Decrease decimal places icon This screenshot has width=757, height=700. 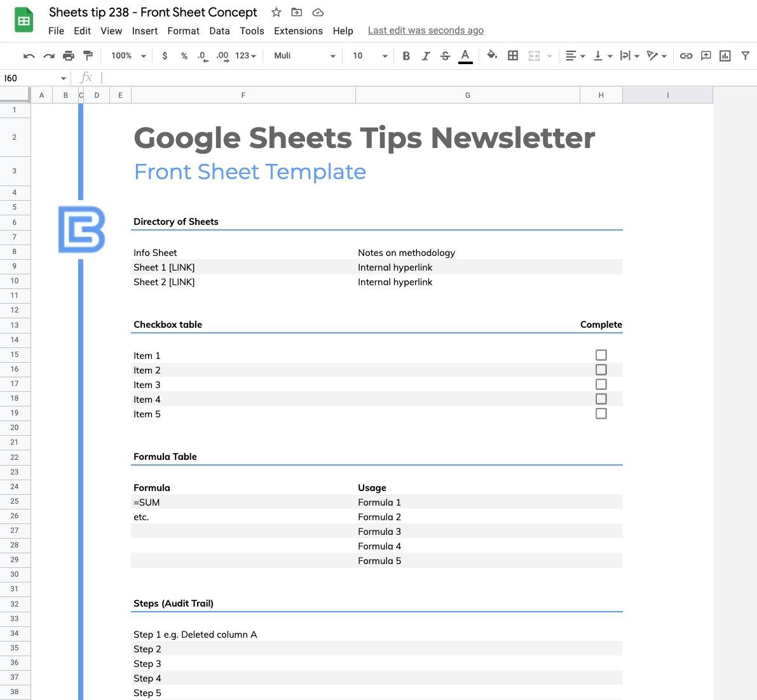[x=203, y=57]
